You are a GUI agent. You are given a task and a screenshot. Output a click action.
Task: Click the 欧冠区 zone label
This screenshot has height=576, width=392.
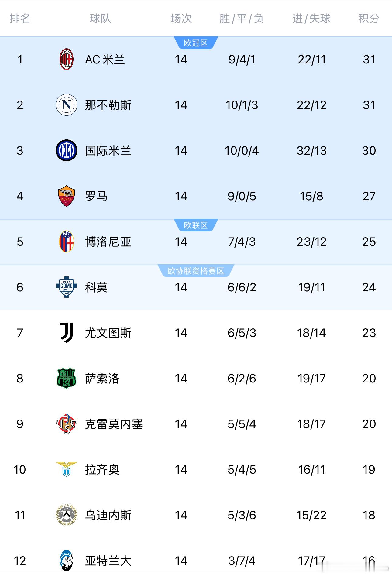(196, 43)
